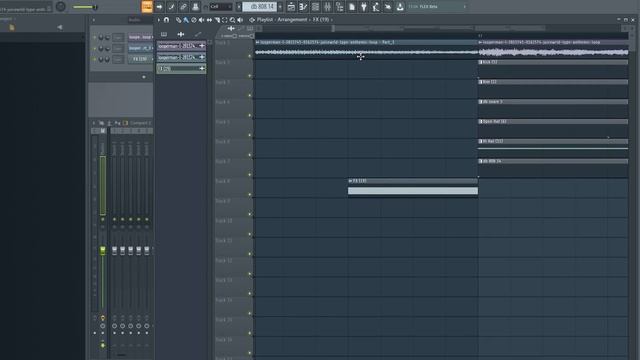The width and height of the screenshot is (640, 360).
Task: Show audio clips in the picker panel
Action: (x=181, y=34)
